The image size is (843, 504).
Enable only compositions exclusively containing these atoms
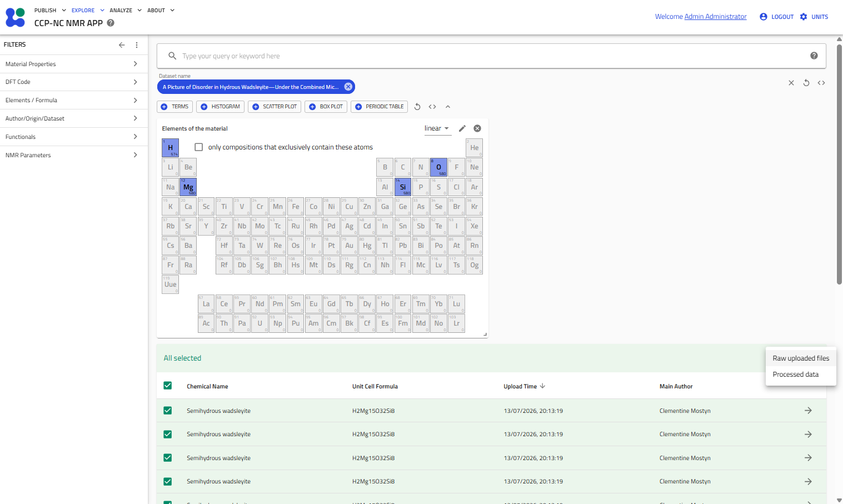pyautogui.click(x=198, y=147)
